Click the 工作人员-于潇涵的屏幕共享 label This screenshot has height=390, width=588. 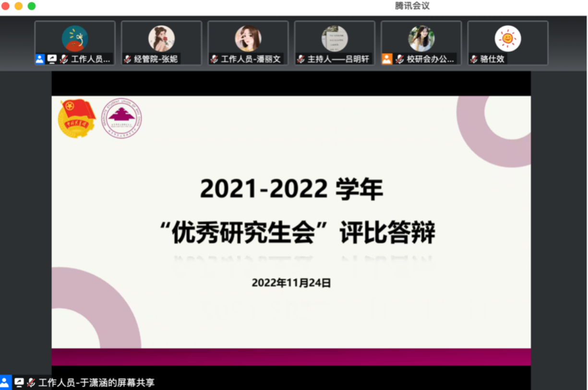click(x=96, y=382)
